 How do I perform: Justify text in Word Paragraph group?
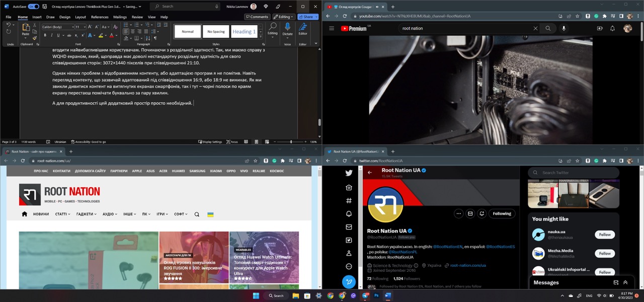click(x=146, y=31)
